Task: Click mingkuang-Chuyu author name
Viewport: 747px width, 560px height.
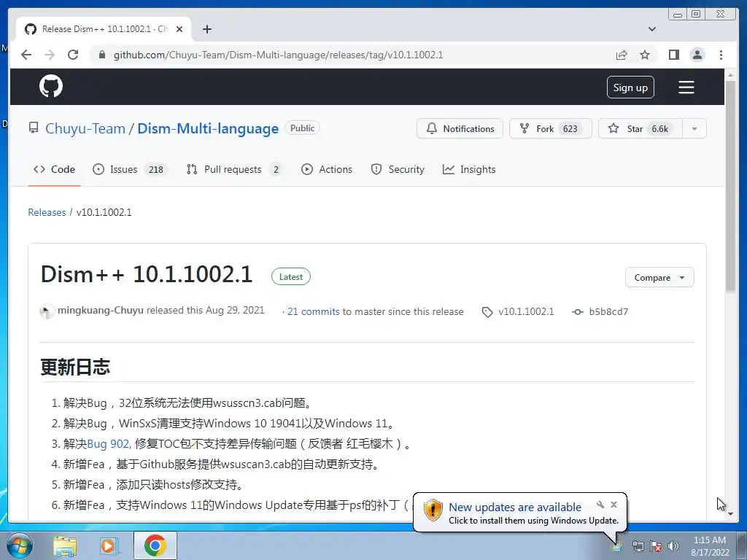Action: pos(101,311)
